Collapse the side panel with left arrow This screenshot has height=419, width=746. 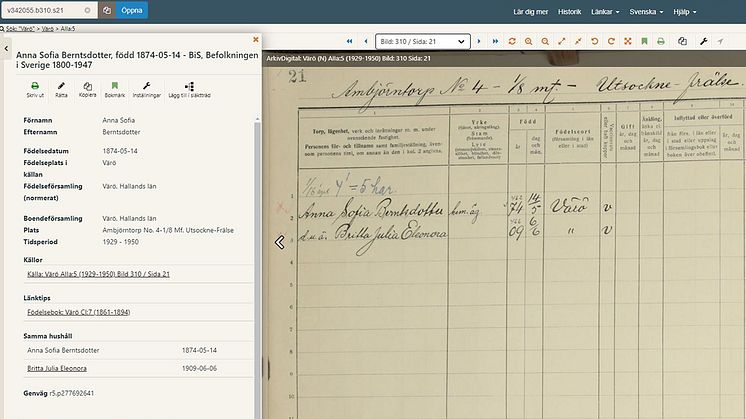6,47
